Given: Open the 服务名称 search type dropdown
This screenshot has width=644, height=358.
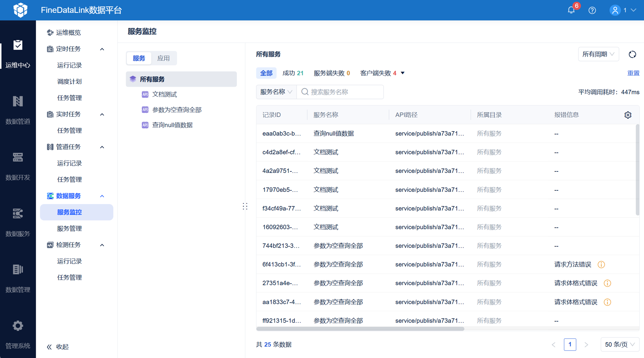Looking at the screenshot, I should pyautogui.click(x=276, y=92).
